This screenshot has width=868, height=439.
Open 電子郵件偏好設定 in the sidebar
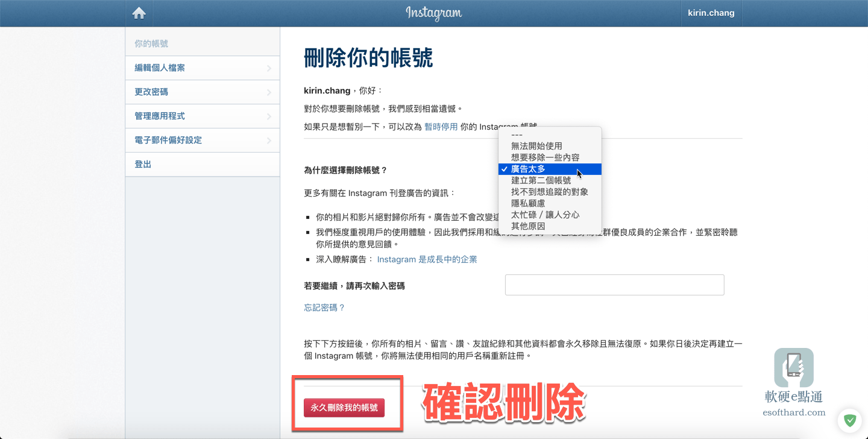(x=203, y=141)
